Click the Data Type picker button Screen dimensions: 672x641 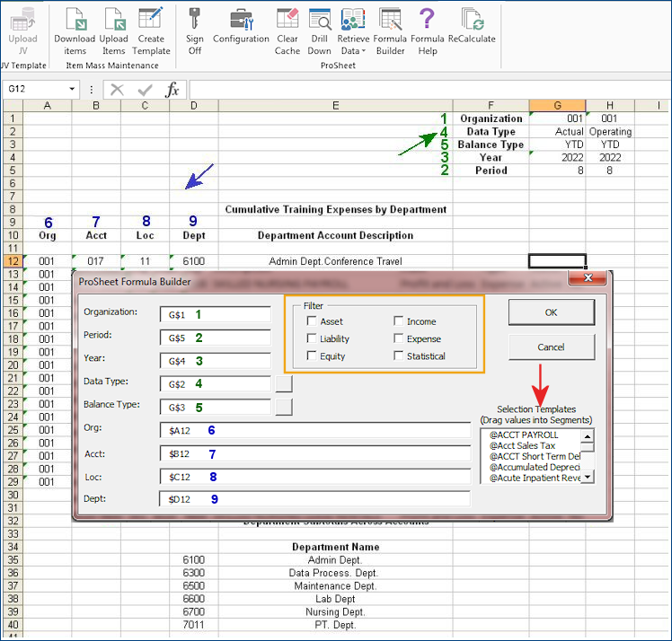(x=284, y=383)
